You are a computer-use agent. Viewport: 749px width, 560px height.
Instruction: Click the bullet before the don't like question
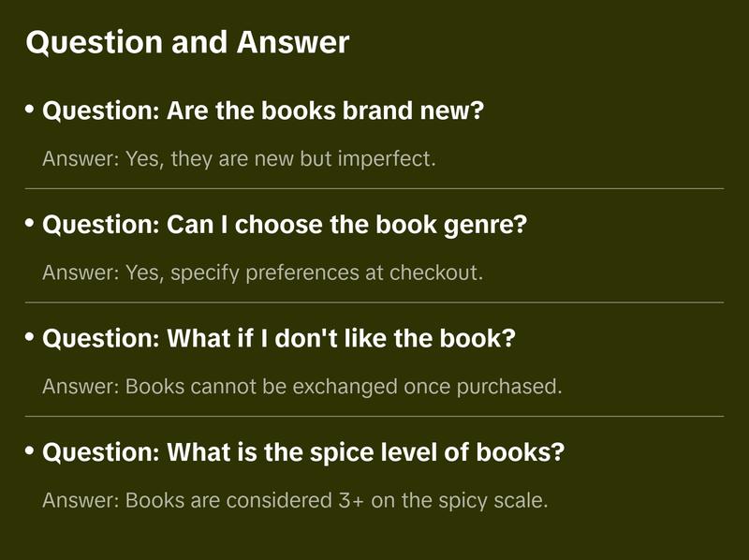coord(30,337)
